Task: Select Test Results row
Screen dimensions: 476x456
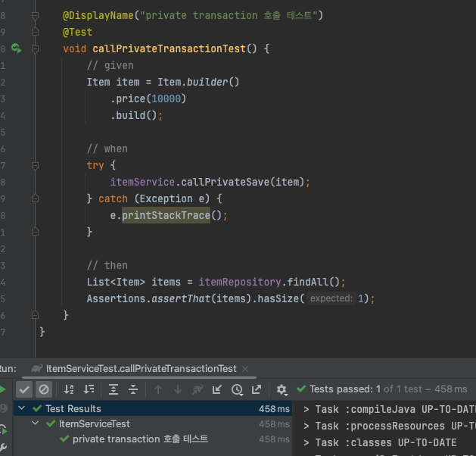Action: (x=153, y=408)
